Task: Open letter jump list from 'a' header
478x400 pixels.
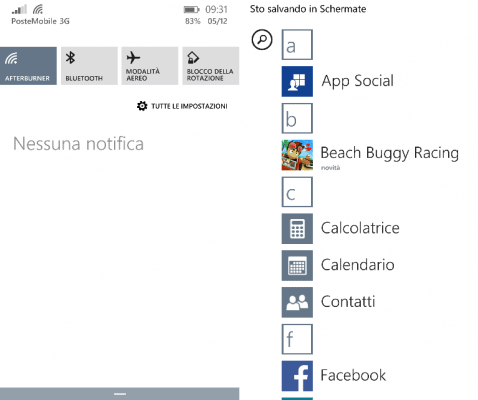Action: [297, 45]
